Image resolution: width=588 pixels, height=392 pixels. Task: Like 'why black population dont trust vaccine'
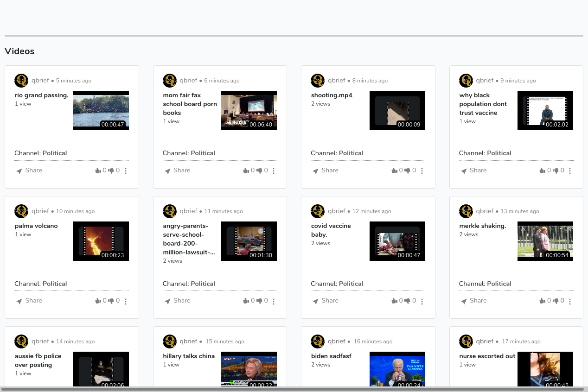[542, 171]
